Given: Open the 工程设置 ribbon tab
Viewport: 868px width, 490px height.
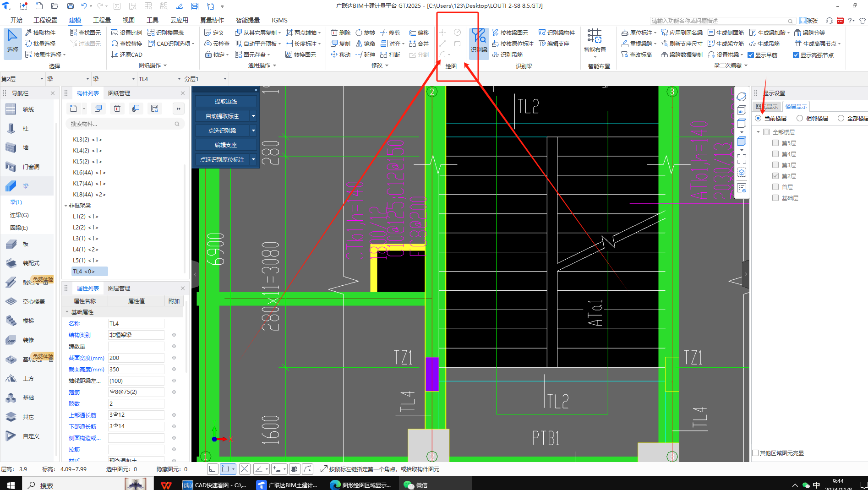Looking at the screenshot, I should [45, 20].
